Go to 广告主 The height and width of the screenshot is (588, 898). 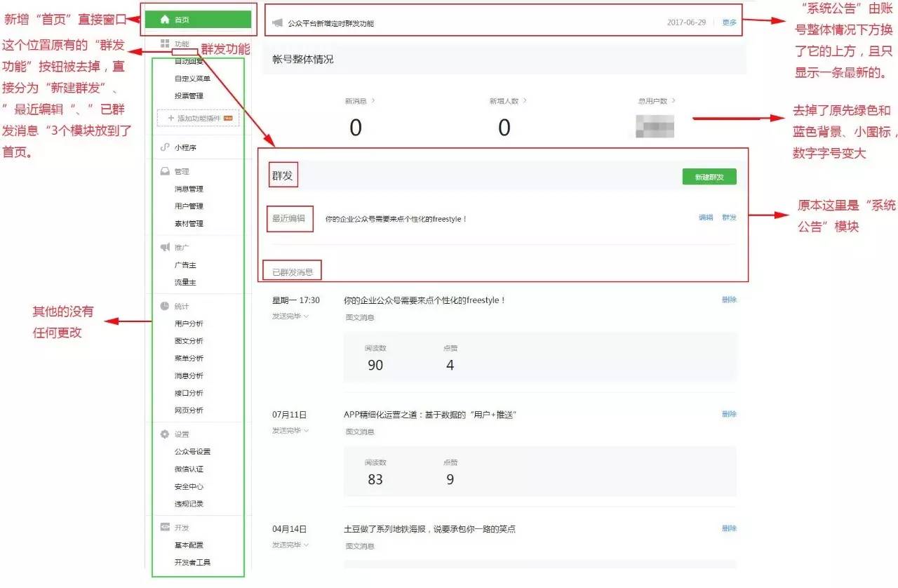tap(185, 265)
